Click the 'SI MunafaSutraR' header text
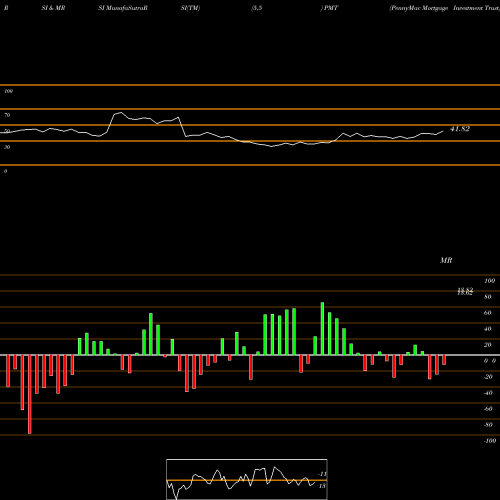 [123, 8]
